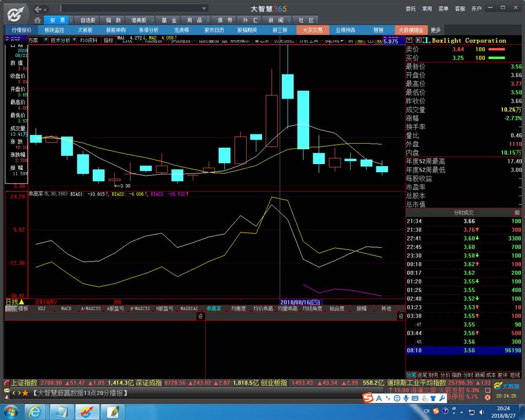This screenshot has height=420, width=525.
Task: Open 股市日历 sub-tab
Action: point(214,30)
